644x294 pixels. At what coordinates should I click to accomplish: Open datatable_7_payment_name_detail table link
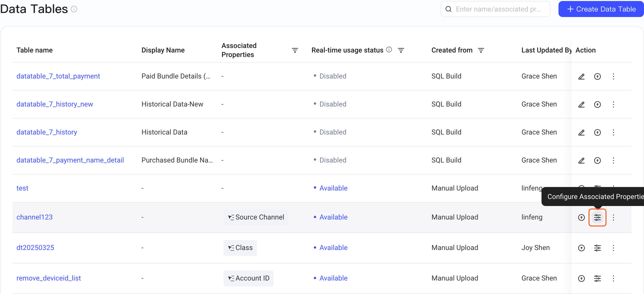pos(70,160)
